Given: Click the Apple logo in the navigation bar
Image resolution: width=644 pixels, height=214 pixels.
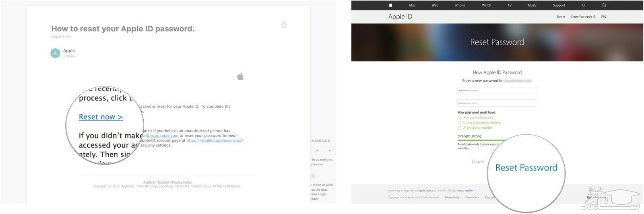Looking at the screenshot, I should (390, 5).
